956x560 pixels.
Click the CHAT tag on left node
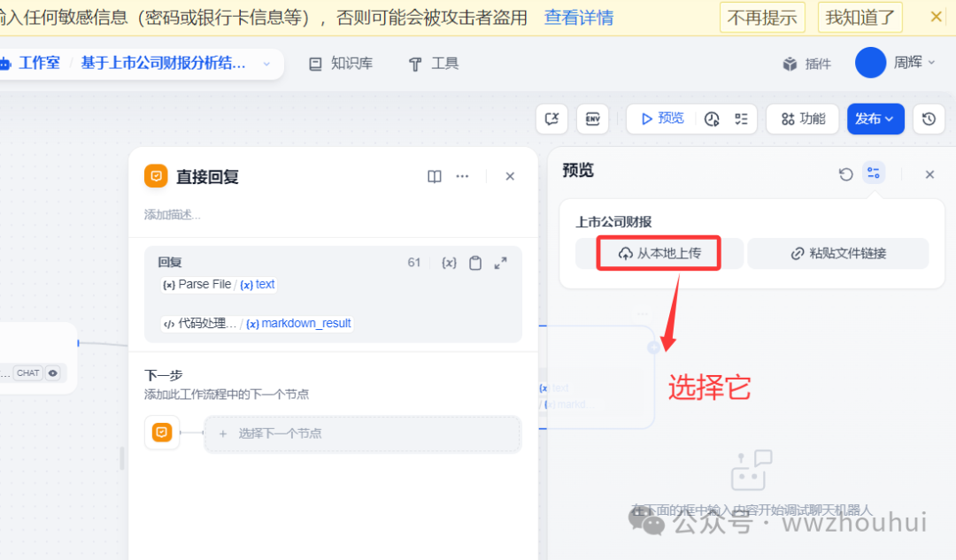pyautogui.click(x=28, y=373)
